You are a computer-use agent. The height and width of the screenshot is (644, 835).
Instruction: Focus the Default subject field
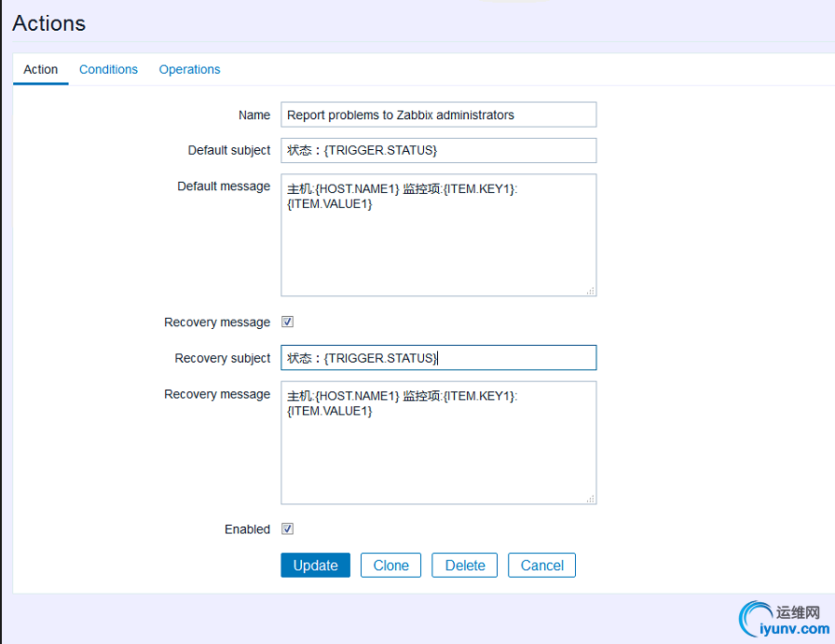point(438,150)
